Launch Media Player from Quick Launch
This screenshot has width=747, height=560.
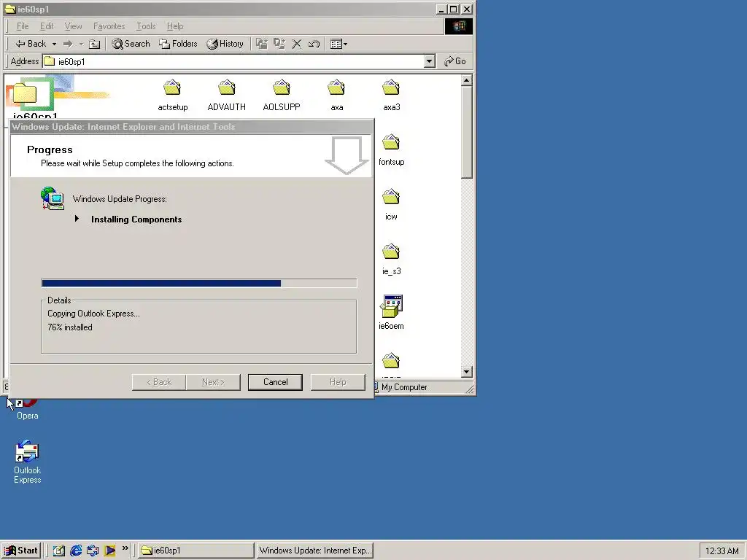[110, 551]
